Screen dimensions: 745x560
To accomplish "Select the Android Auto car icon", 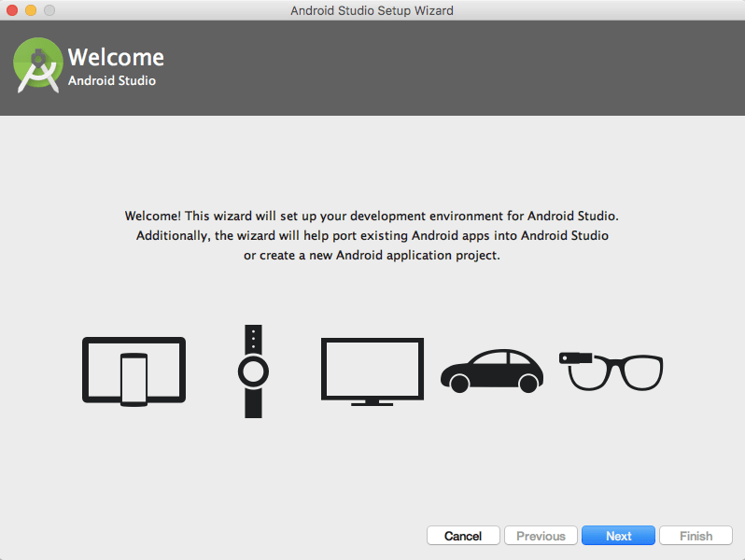I will [x=492, y=371].
